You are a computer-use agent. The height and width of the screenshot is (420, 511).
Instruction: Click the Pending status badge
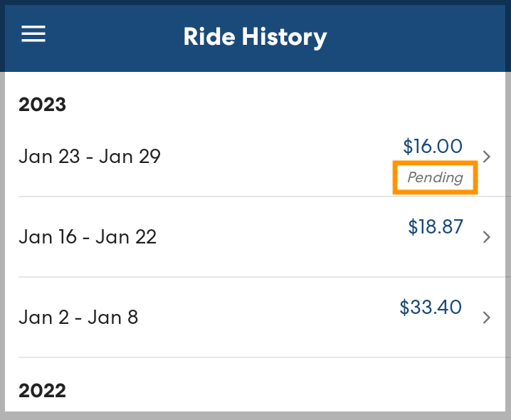(435, 177)
